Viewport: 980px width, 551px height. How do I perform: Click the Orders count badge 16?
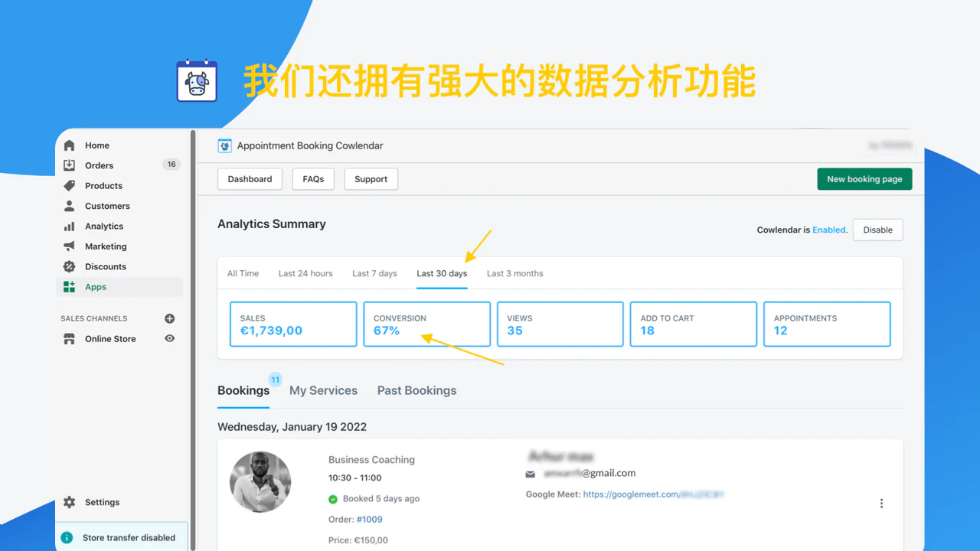coord(171,165)
